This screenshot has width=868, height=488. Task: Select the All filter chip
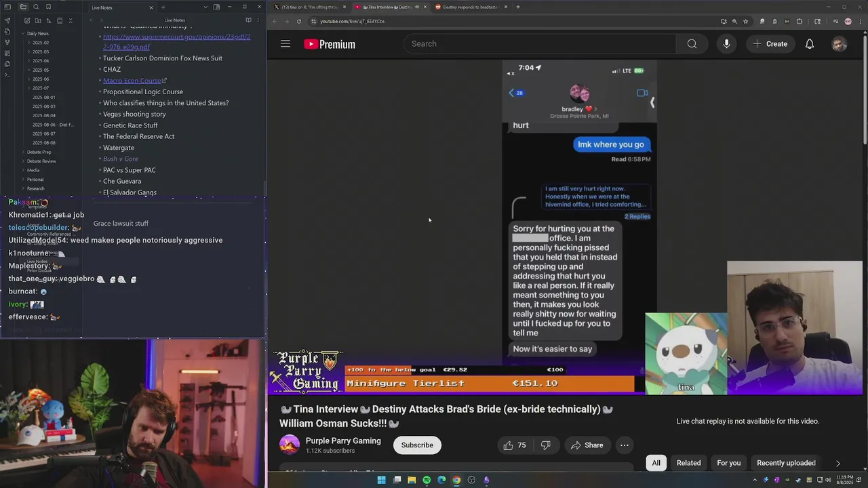(x=656, y=463)
